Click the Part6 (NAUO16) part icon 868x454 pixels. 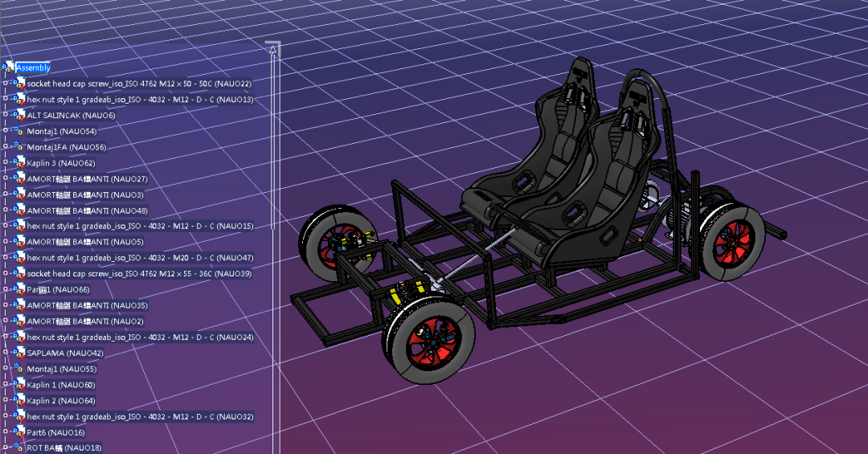pos(18,432)
